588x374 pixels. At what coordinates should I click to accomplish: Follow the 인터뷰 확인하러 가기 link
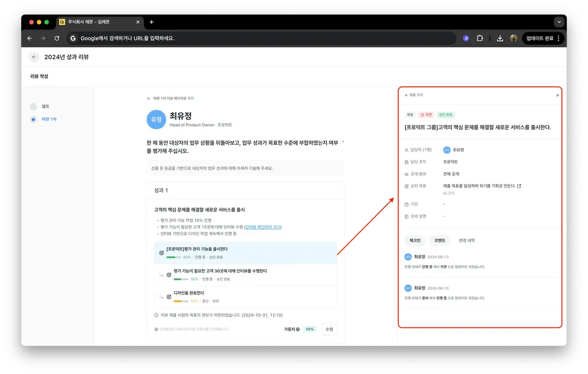[263, 227]
